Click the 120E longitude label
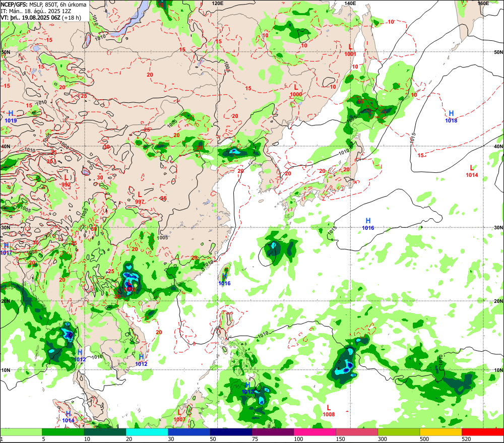Viewport: 504px width, 443px height. point(218,3)
